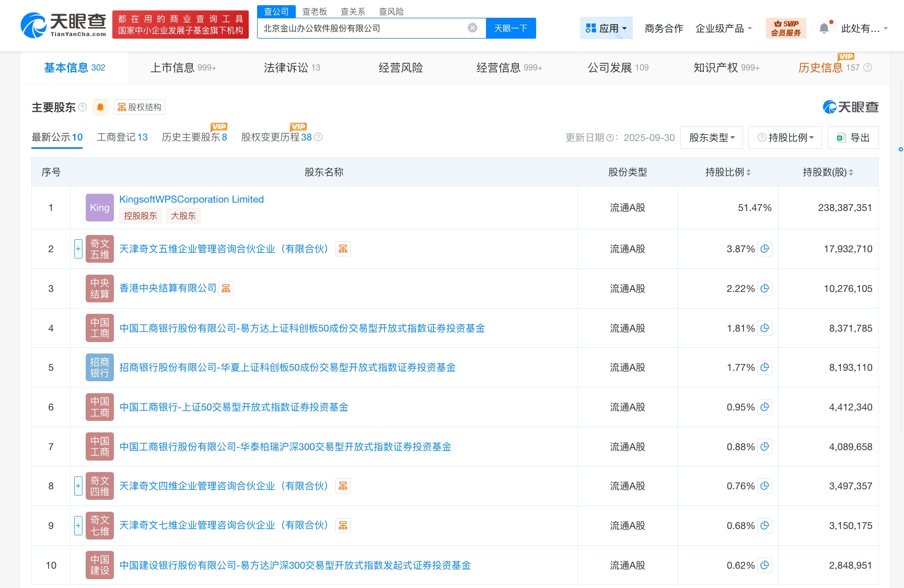
Task: Open the 股东类型 dropdown
Action: click(x=711, y=137)
